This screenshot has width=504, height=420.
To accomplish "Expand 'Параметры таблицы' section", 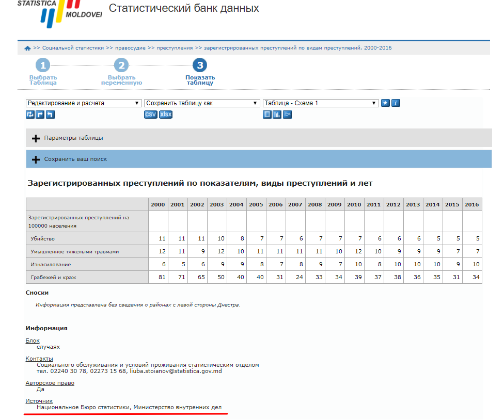I will point(259,138).
